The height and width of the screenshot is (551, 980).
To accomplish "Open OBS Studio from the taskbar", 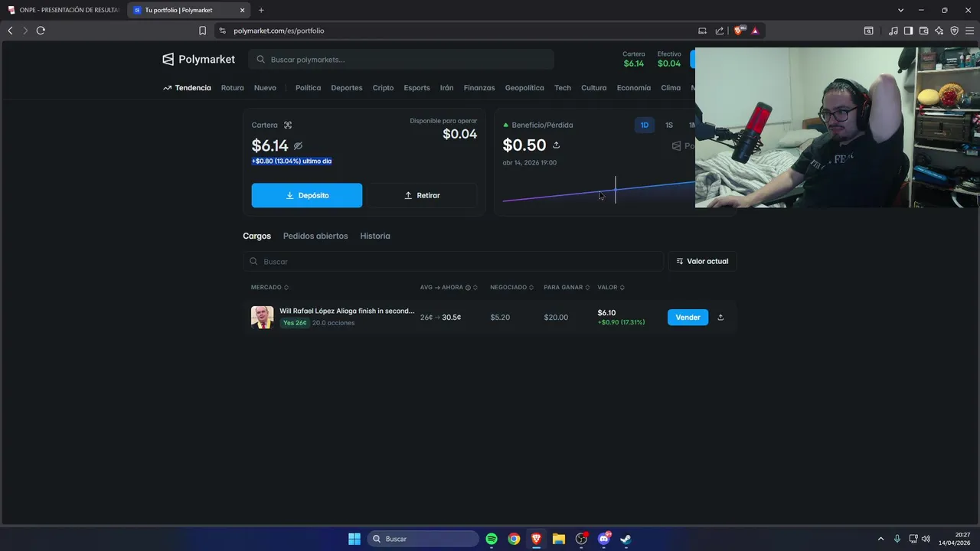I will pyautogui.click(x=581, y=539).
